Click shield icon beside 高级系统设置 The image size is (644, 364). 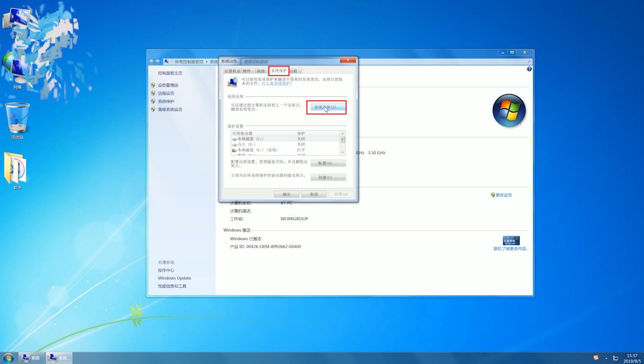[153, 110]
